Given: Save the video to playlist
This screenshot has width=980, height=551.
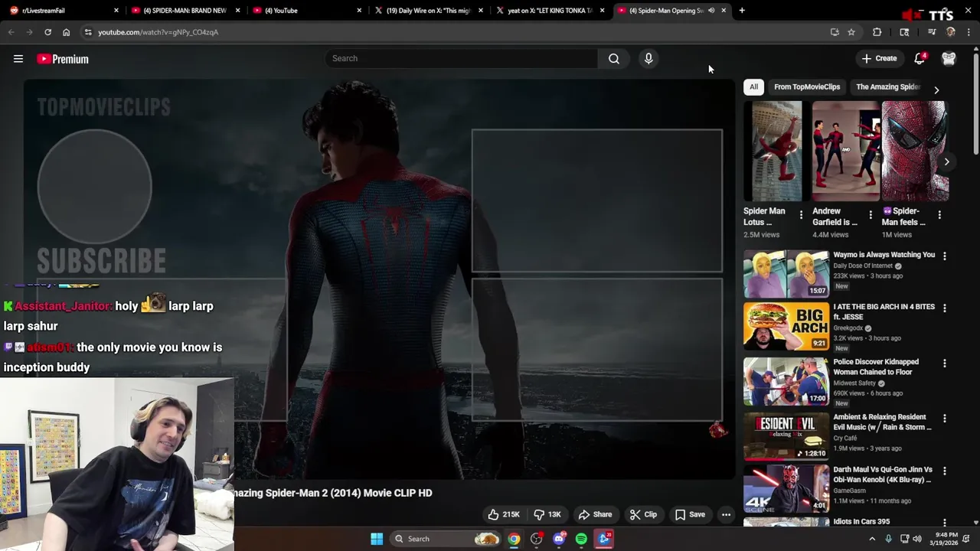Looking at the screenshot, I should pyautogui.click(x=690, y=514).
